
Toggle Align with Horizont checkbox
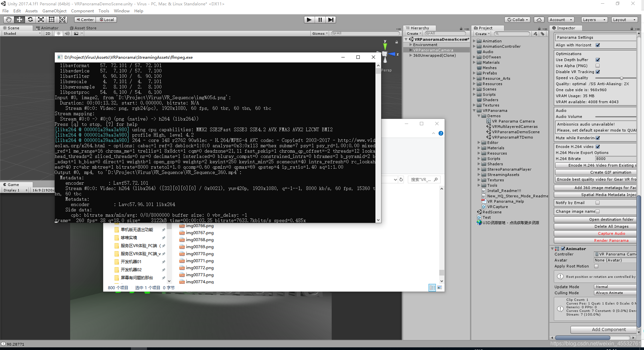coord(598,45)
